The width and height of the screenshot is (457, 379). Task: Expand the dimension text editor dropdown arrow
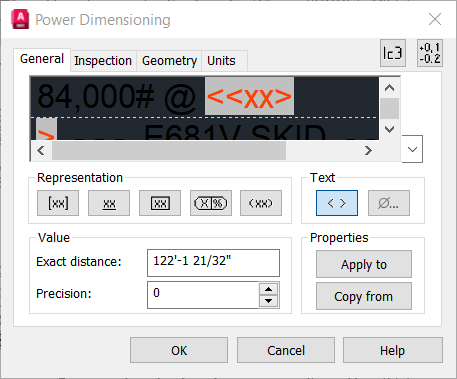[412, 149]
